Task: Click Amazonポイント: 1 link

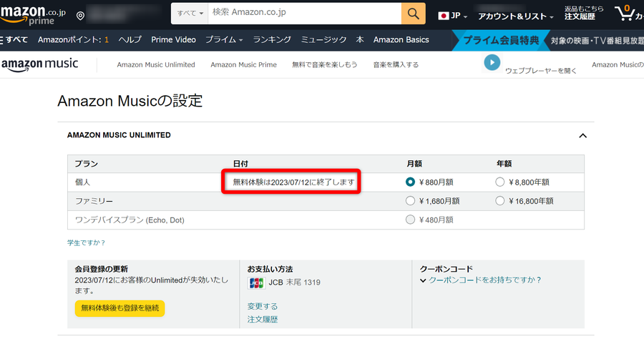Action: tap(73, 40)
